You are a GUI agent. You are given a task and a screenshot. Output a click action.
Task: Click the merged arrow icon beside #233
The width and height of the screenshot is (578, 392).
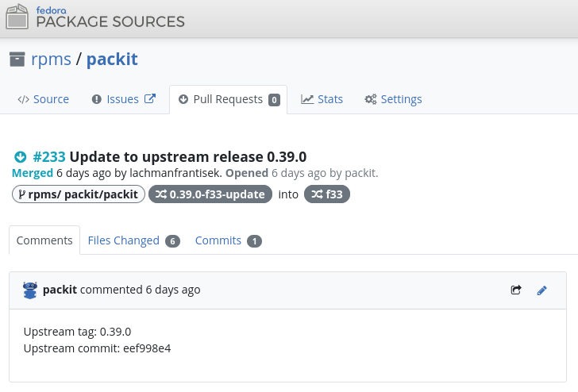pyautogui.click(x=21, y=157)
